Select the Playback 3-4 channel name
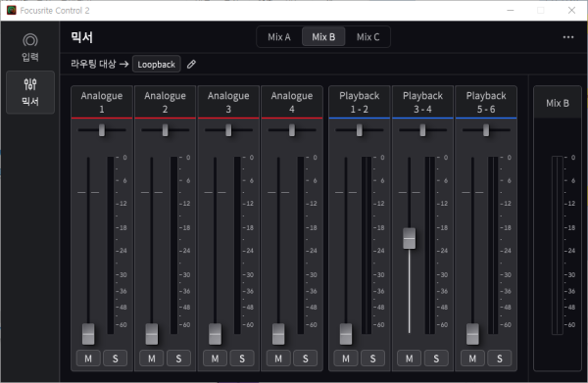588x383 pixels. pyautogui.click(x=422, y=102)
